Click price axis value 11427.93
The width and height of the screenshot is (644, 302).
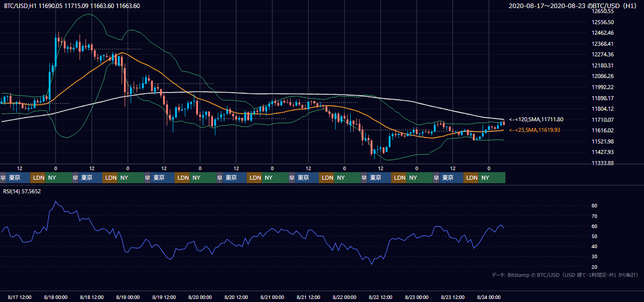[602, 152]
